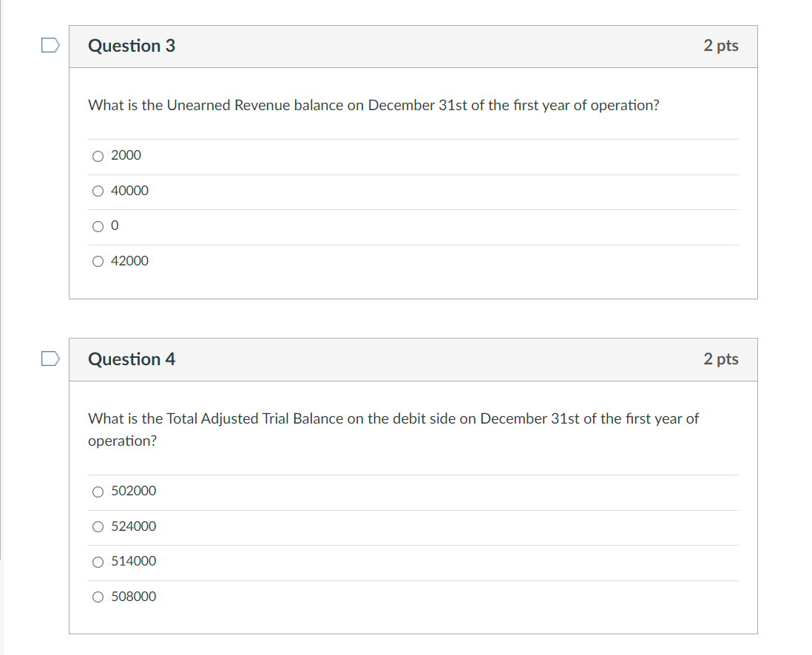Click the 2 pts label on Question 3
Screen dimensions: 812x655
coord(721,46)
